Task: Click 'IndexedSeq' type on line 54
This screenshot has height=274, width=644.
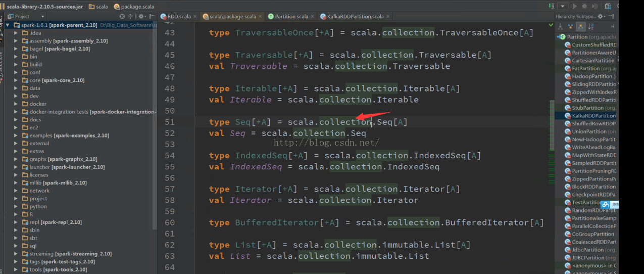Action: pyautogui.click(x=261, y=156)
